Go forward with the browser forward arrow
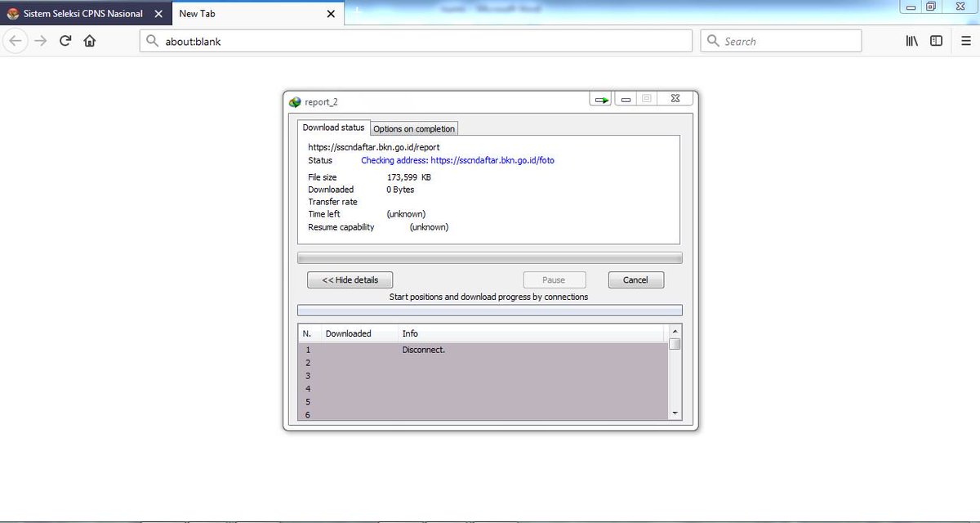980x523 pixels. click(41, 41)
